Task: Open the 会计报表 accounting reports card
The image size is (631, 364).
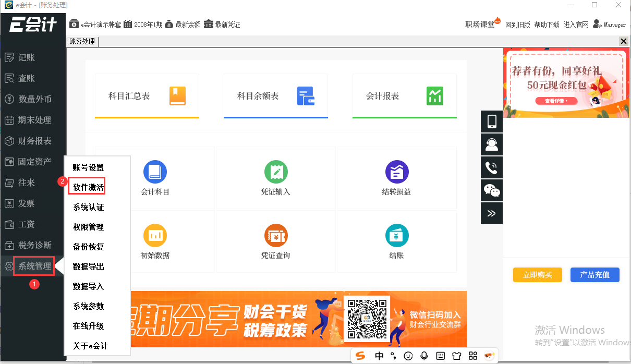Action: (404, 96)
